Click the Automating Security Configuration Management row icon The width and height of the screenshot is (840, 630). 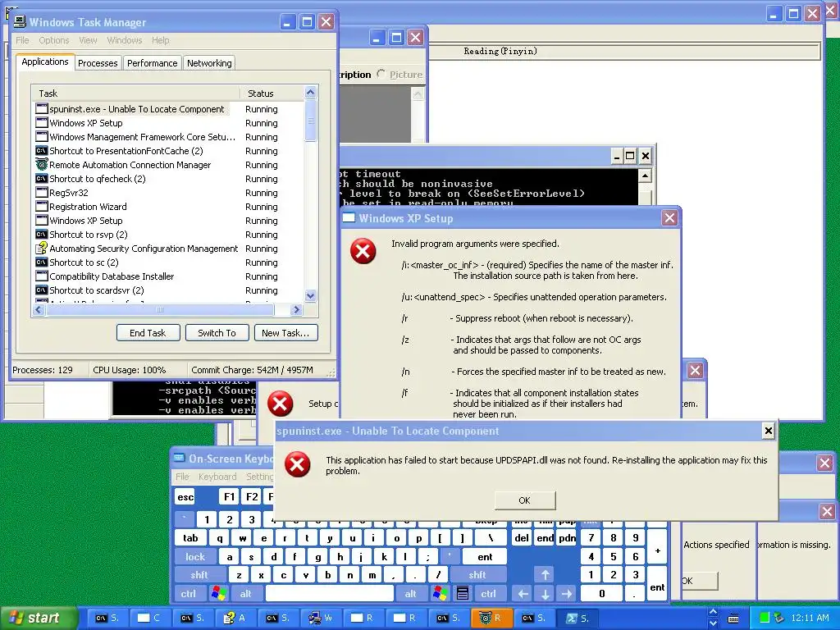pos(42,249)
